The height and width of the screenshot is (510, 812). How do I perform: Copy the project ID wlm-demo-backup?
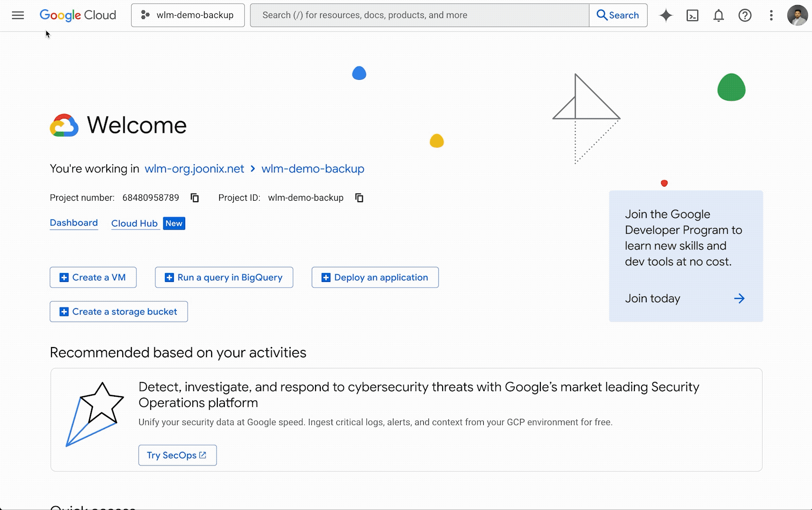359,197
